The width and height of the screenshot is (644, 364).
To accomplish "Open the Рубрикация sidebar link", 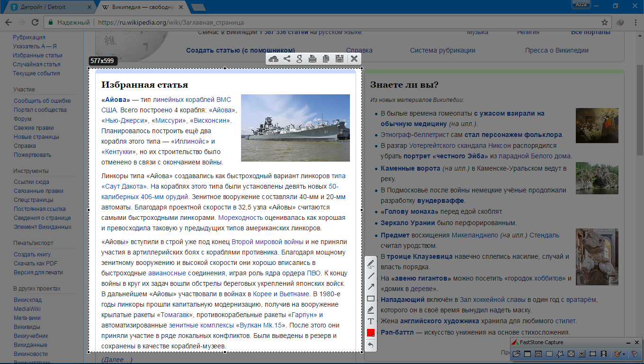I will pos(29,37).
